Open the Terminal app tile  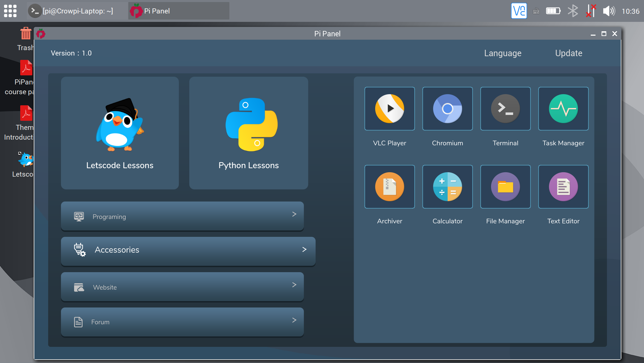click(505, 109)
